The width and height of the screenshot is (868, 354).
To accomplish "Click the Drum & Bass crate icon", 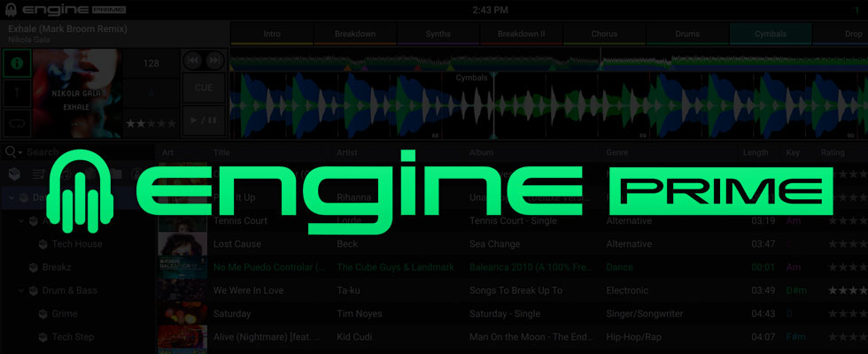I will pos(34,290).
